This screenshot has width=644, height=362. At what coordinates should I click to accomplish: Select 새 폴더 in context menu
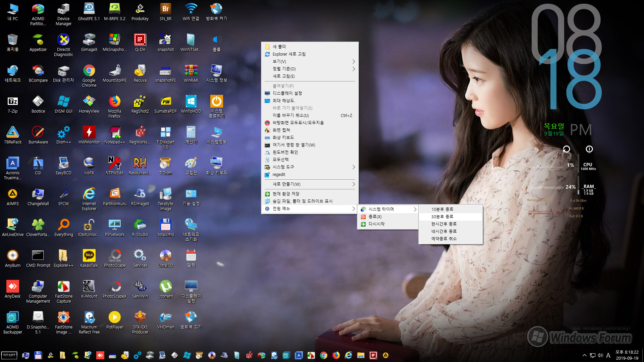tap(310, 47)
